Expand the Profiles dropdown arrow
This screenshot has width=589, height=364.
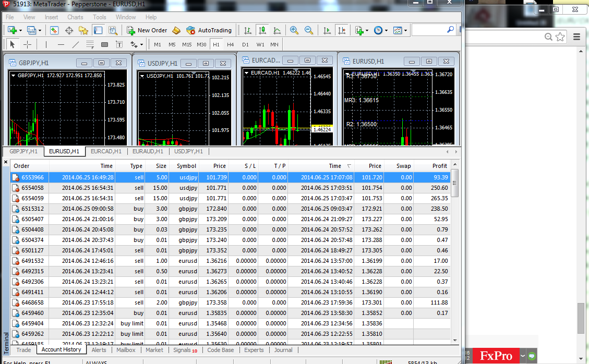click(x=40, y=30)
